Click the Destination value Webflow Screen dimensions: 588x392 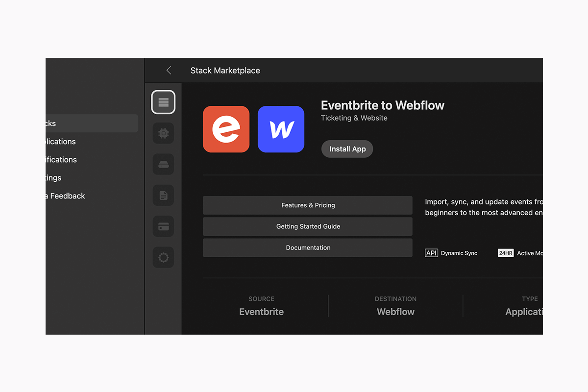pos(395,312)
